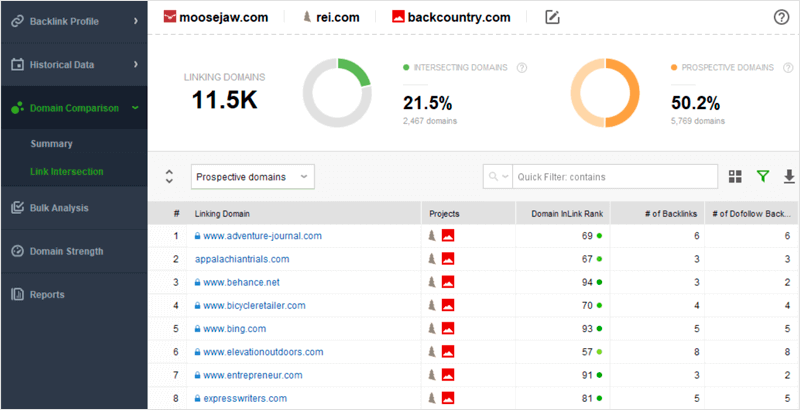
Task: Open the www.adventure-journal.com link
Action: point(262,236)
